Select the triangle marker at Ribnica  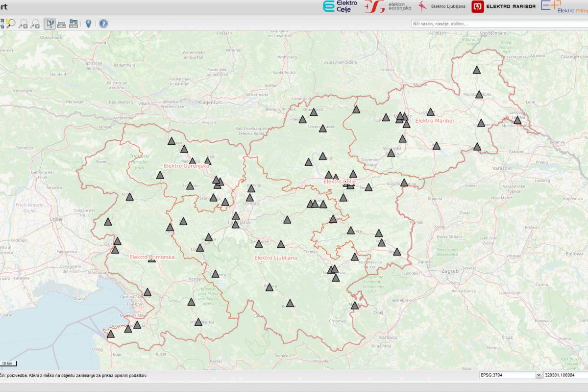pos(269,287)
